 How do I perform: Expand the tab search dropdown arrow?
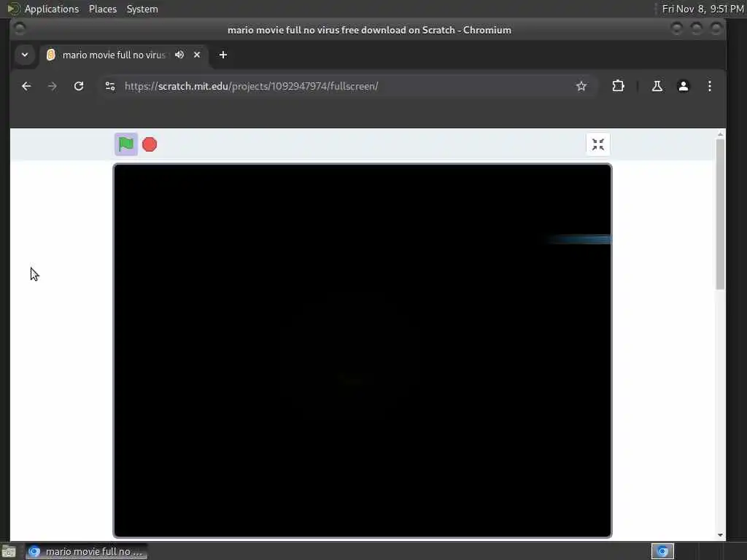point(25,55)
